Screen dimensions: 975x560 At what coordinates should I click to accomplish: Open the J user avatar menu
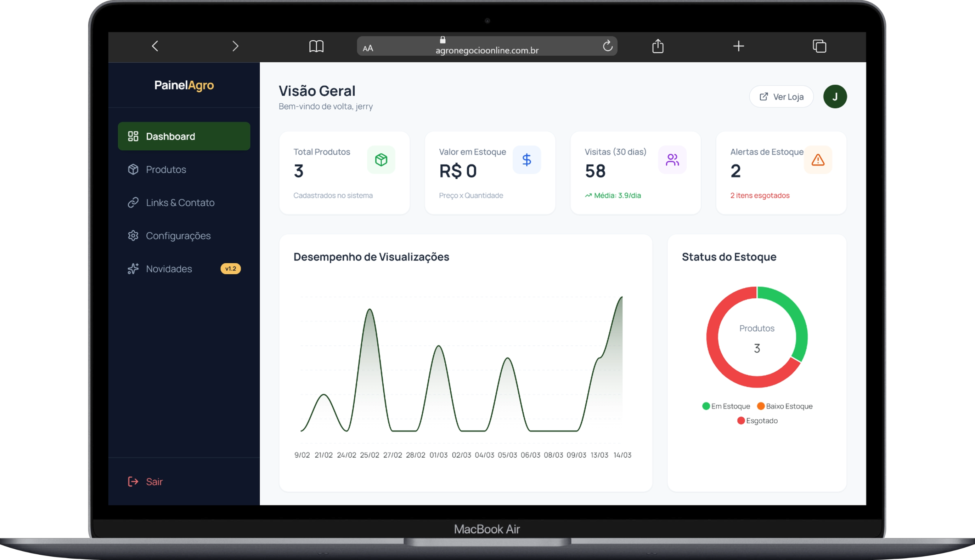tap(835, 97)
